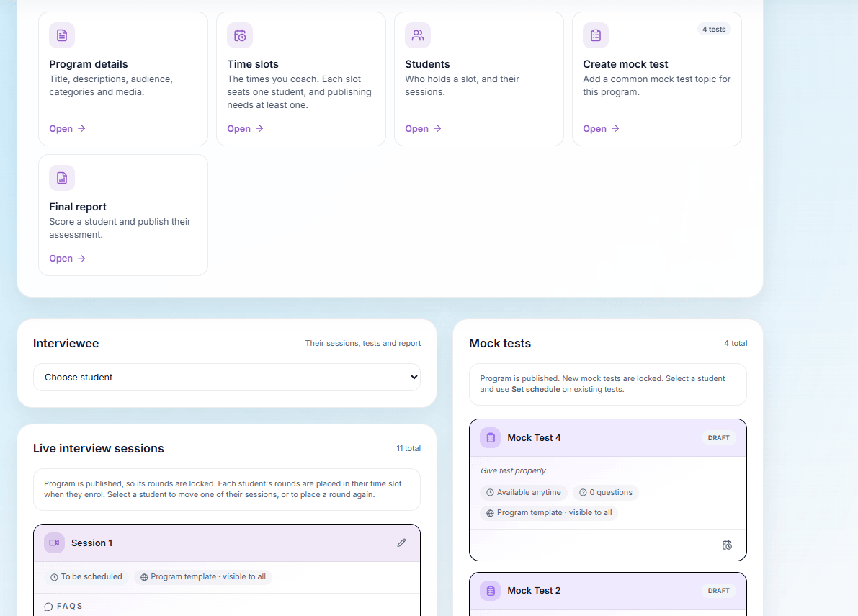Click the arrow beside Program details Open

pos(81,128)
